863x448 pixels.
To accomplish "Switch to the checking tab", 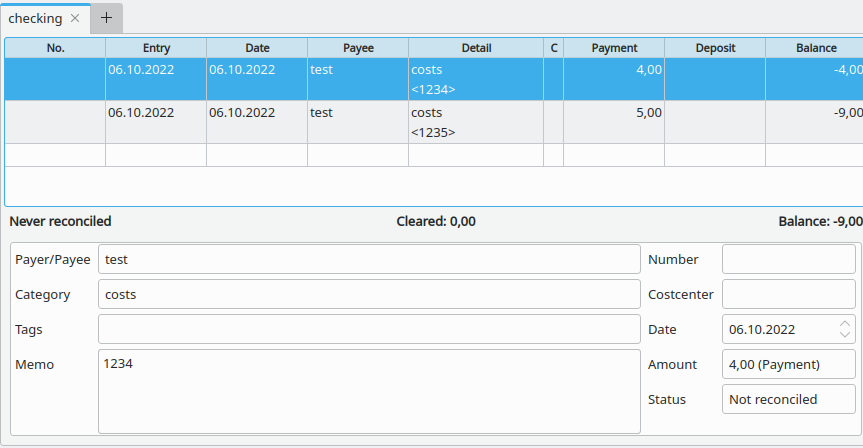I will click(35, 18).
